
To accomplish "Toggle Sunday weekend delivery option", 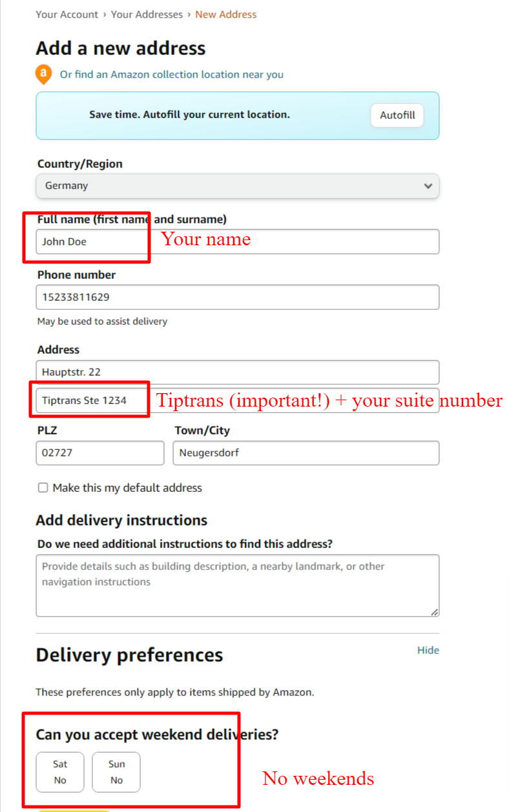I will point(116,772).
